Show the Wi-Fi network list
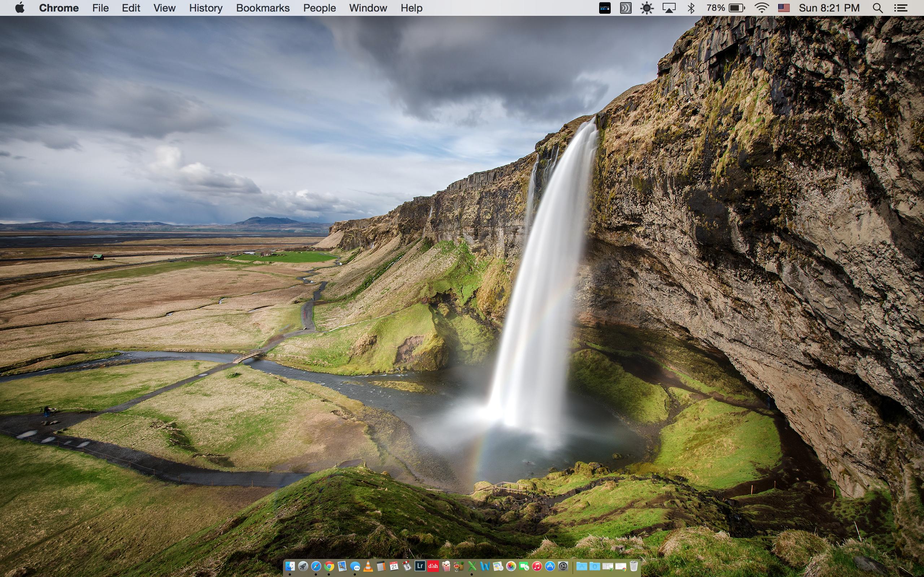Image resolution: width=924 pixels, height=577 pixels. 762,8
